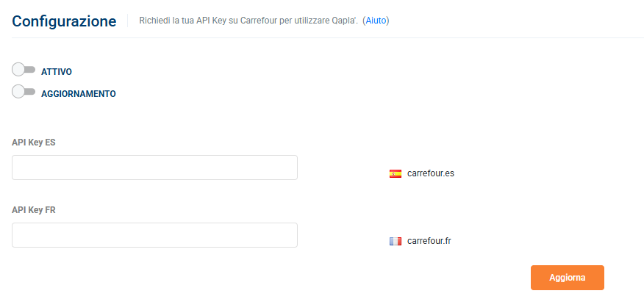Viewport: 644px width, 299px height.
Task: Click the API Key FR field label
Action: tap(34, 210)
